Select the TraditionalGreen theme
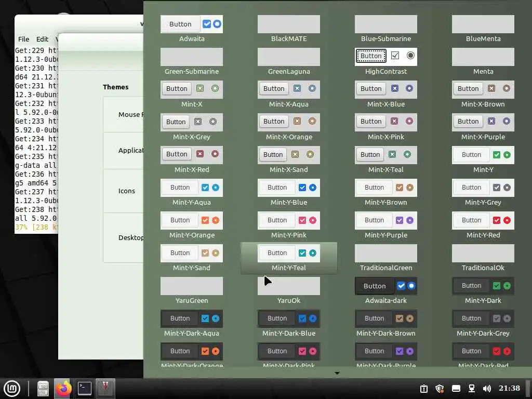 point(386,258)
